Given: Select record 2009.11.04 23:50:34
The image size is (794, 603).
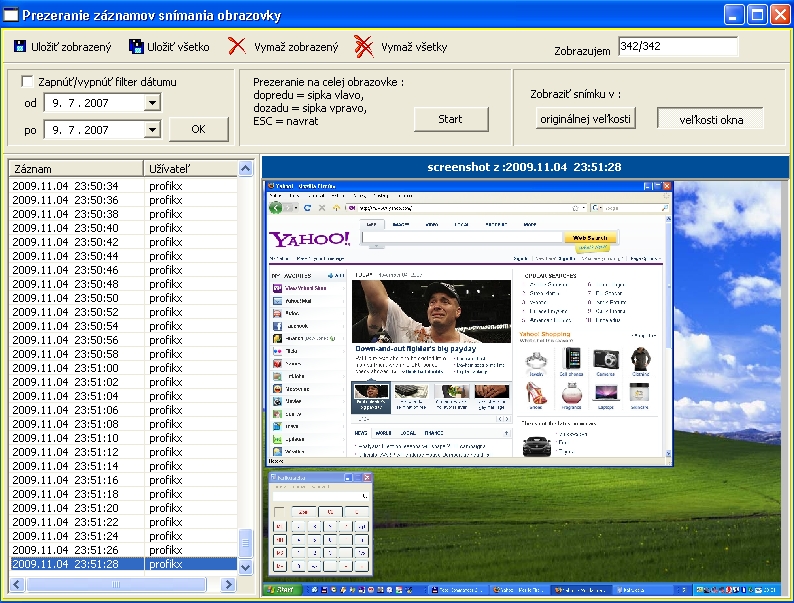Looking at the screenshot, I should tap(65, 186).
